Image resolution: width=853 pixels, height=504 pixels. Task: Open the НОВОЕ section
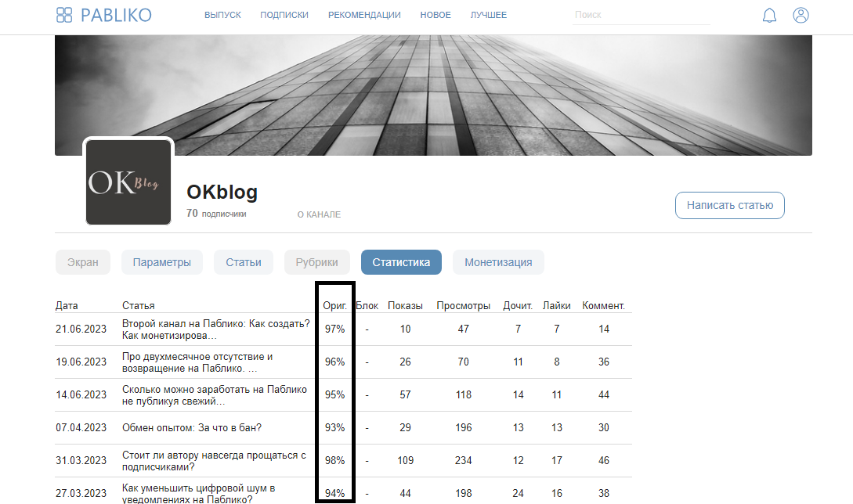[436, 15]
